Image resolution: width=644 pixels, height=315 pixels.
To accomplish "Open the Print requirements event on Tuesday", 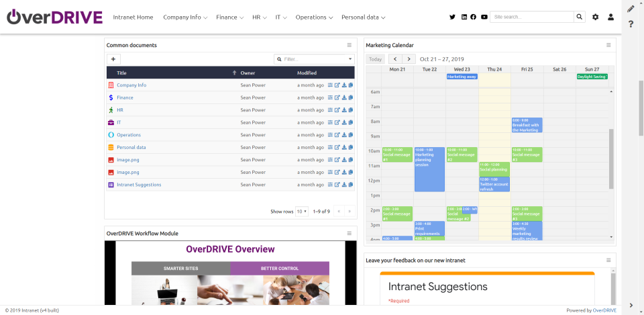I will click(x=429, y=228).
